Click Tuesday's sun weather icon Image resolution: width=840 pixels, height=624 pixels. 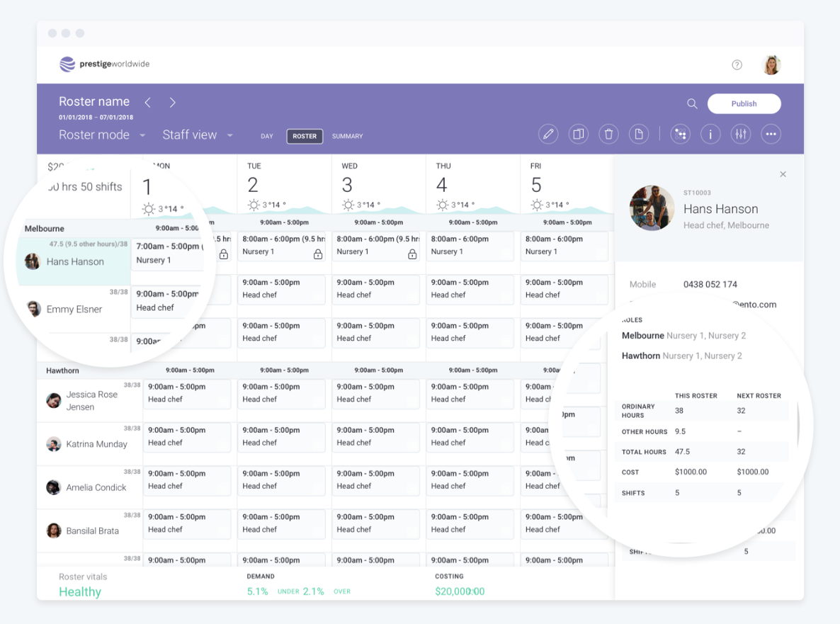pos(254,205)
